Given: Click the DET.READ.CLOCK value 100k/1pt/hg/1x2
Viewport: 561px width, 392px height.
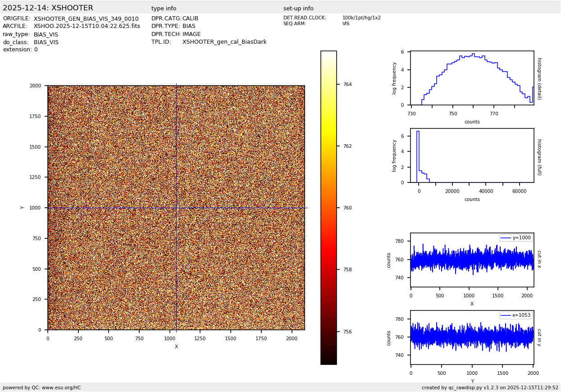Looking at the screenshot, I should point(361,18).
